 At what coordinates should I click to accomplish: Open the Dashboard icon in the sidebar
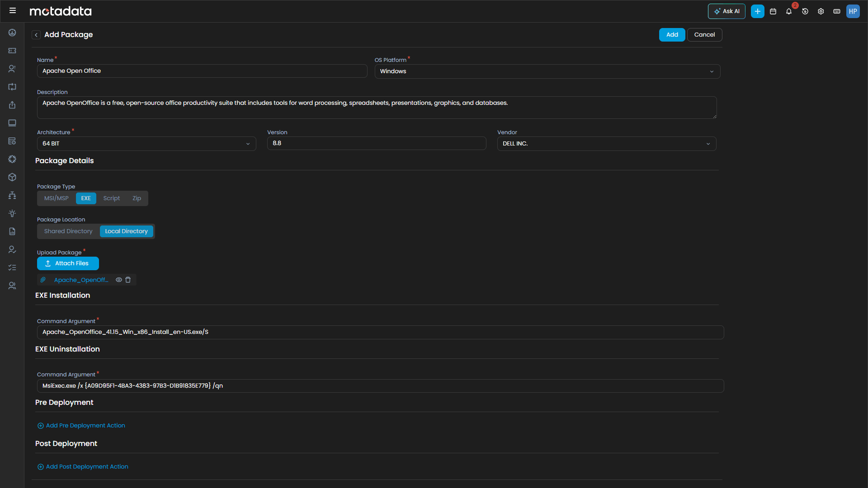point(12,33)
